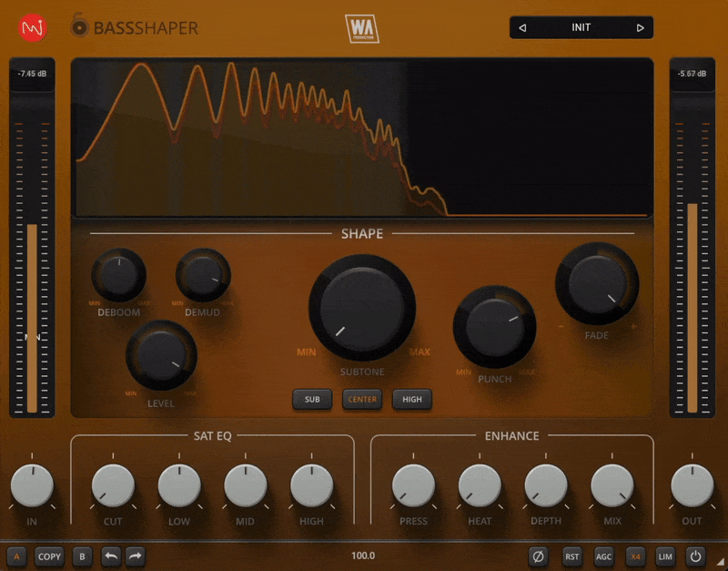The height and width of the screenshot is (571, 728).
Task: Select the HIGH mode button
Action: coord(412,399)
